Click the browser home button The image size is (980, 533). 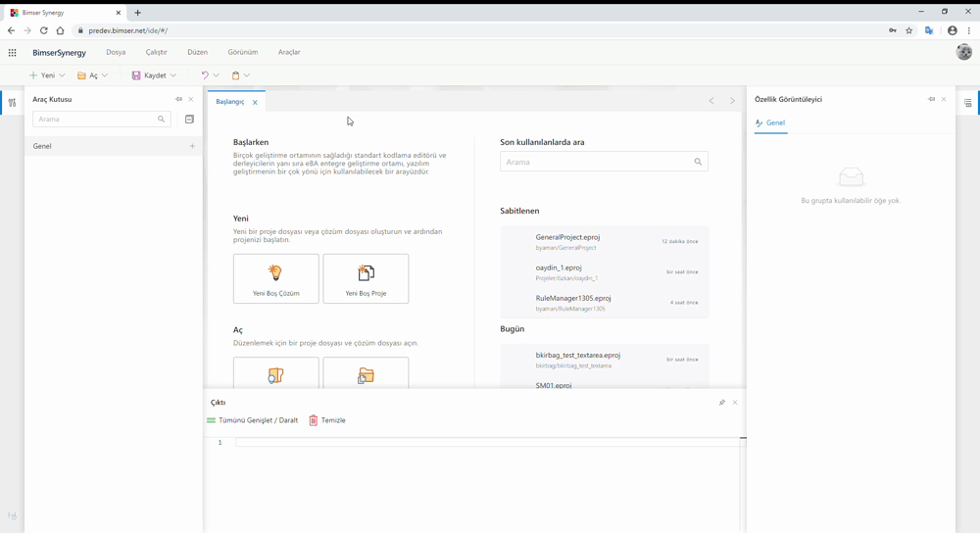point(60,30)
